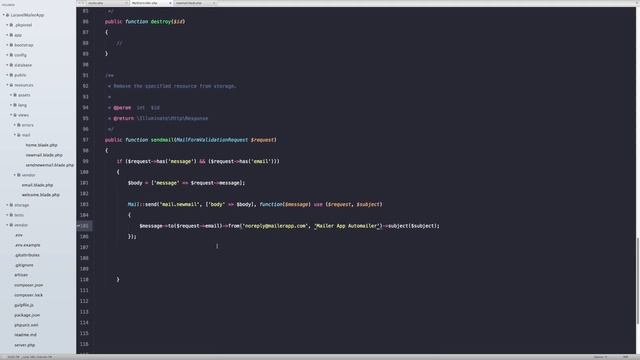Click the tab history arrows left of tabs
The image size is (640, 360).
(x=81, y=3)
